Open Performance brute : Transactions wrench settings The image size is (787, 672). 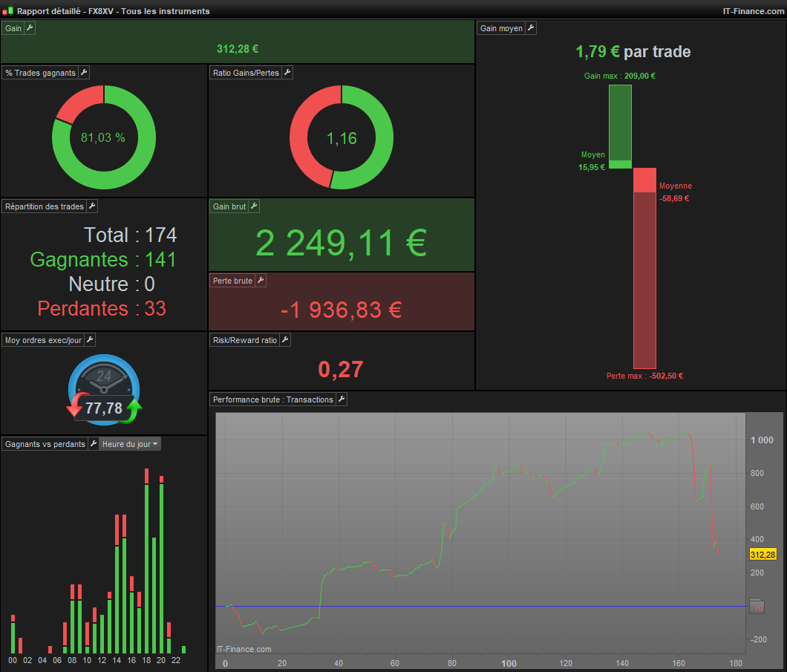(342, 399)
